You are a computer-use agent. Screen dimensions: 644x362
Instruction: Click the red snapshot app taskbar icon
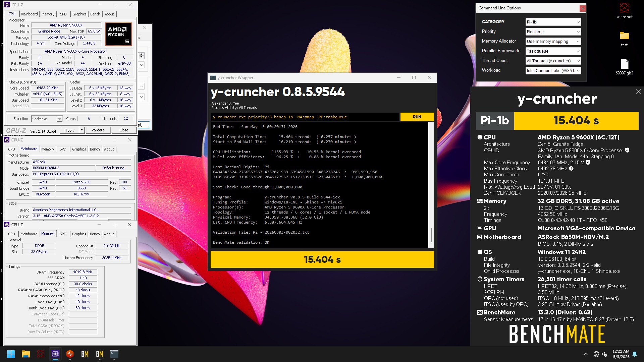coord(41,354)
